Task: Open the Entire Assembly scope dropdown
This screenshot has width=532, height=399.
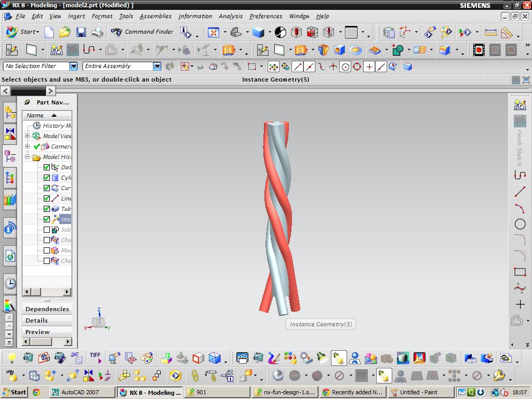Action: coord(157,66)
